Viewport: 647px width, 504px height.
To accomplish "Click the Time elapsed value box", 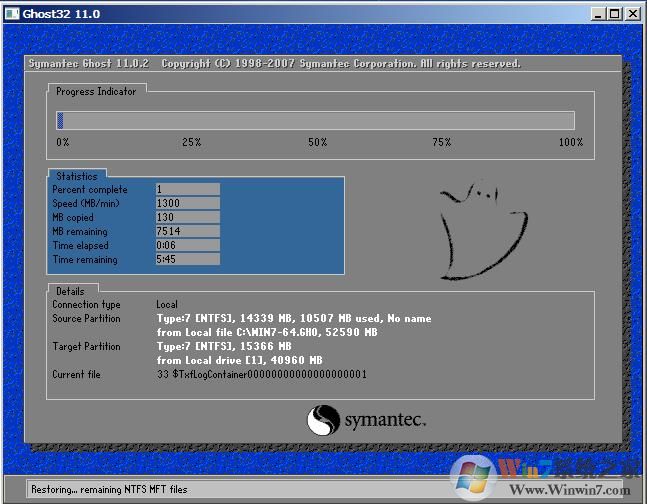I will (187, 245).
